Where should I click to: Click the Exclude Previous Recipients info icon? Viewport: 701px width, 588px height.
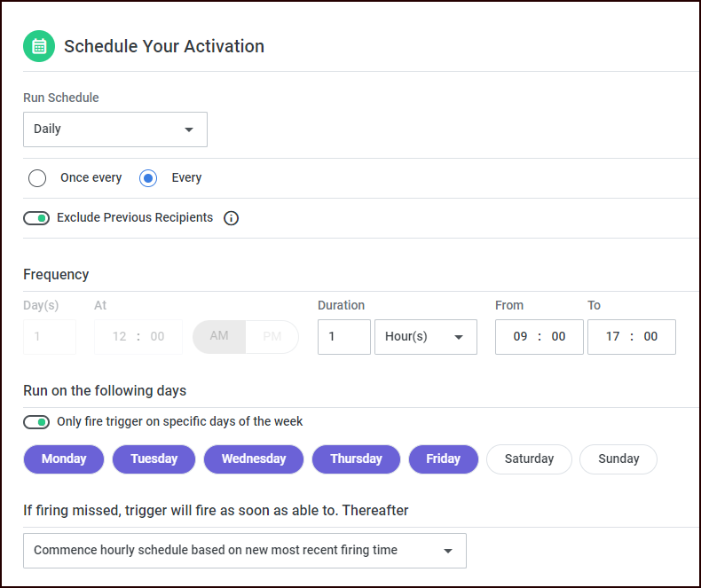[x=231, y=218]
